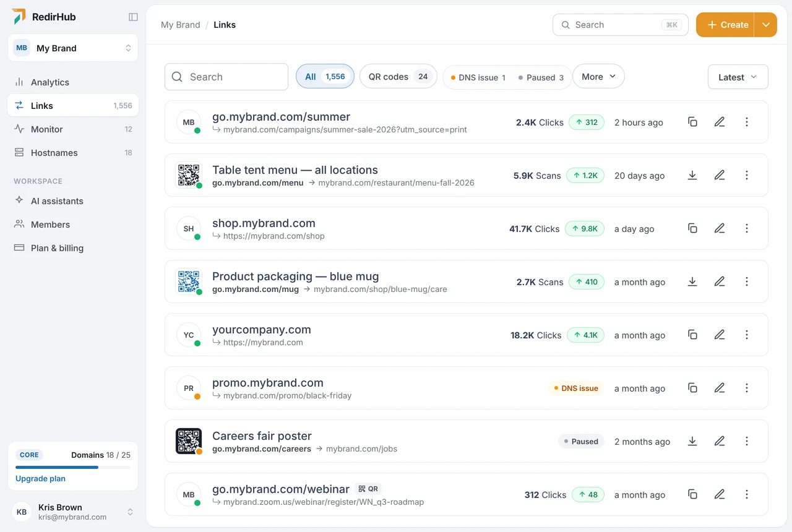Open the go.mybrand.com/summer link title

(281, 116)
